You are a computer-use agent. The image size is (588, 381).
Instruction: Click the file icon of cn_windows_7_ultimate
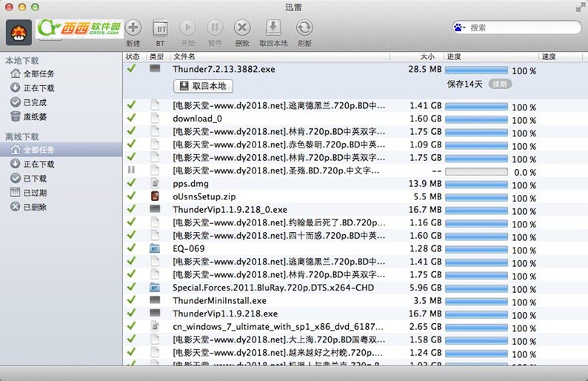(x=155, y=326)
